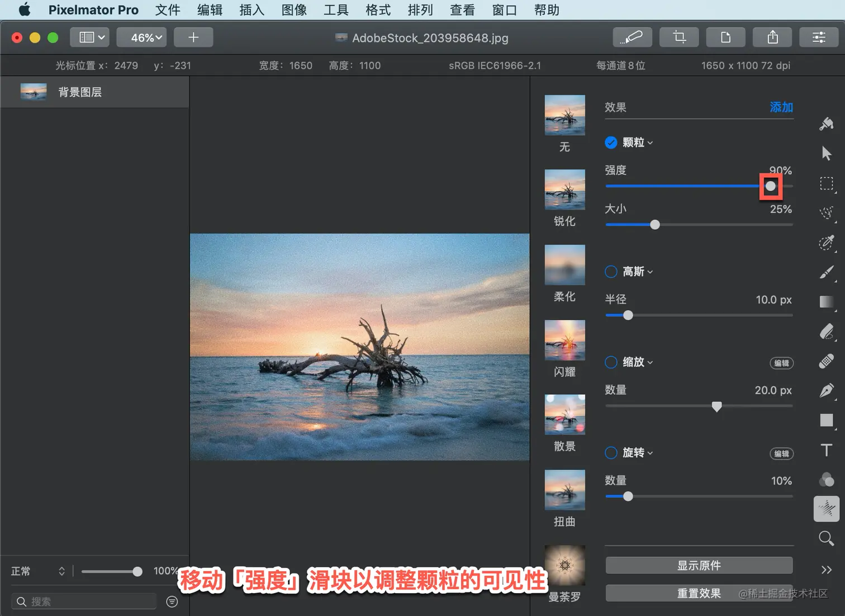Open the 文件 menu
The width and height of the screenshot is (845, 616).
[168, 10]
